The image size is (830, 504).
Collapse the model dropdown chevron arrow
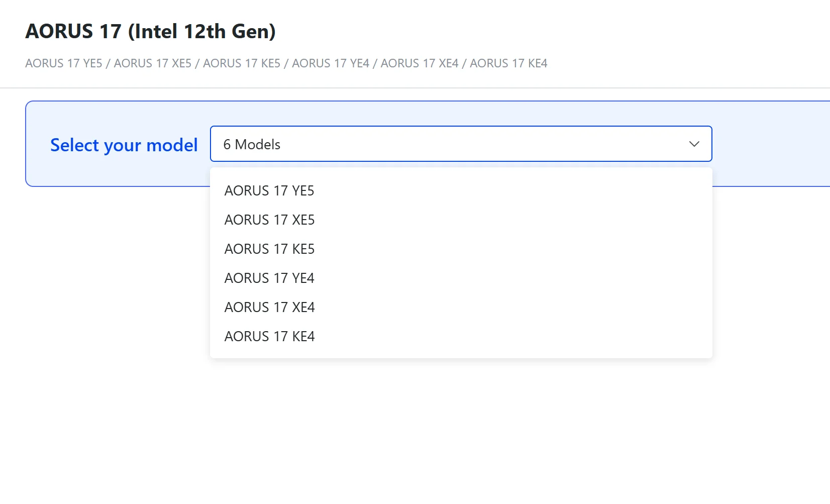[694, 144]
